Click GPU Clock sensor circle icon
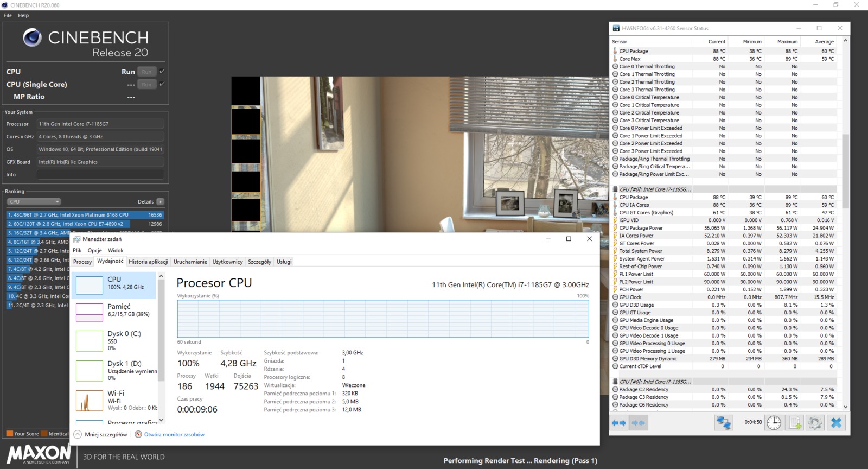 (x=615, y=297)
